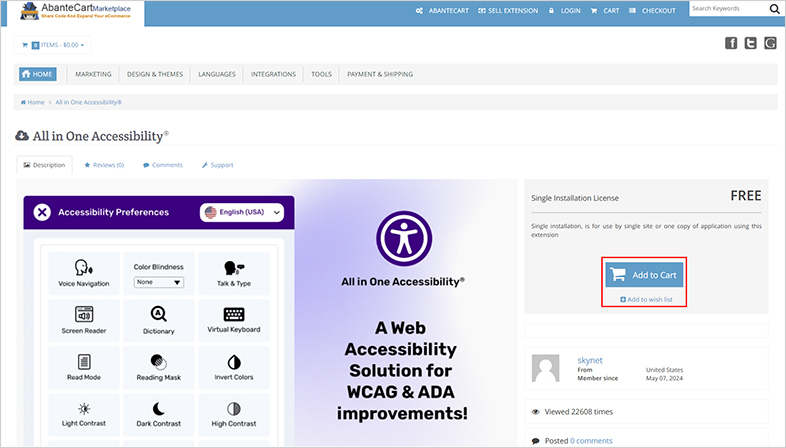
Task: Click the FREE price text
Action: [x=745, y=196]
